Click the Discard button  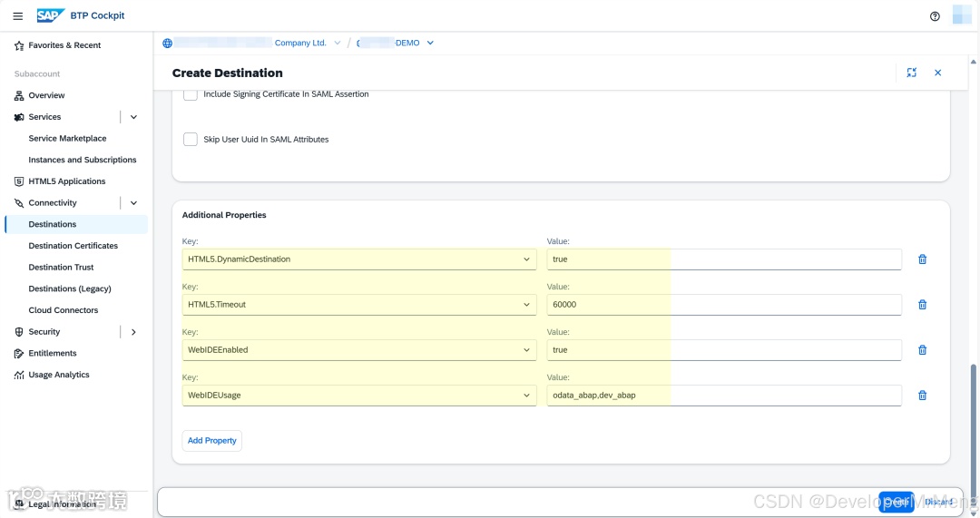point(938,502)
